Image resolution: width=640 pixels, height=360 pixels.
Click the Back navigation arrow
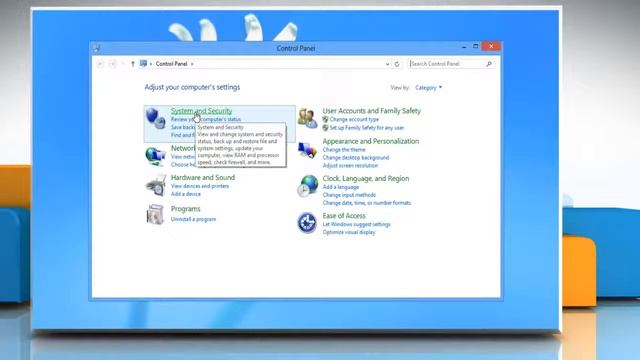(x=100, y=64)
